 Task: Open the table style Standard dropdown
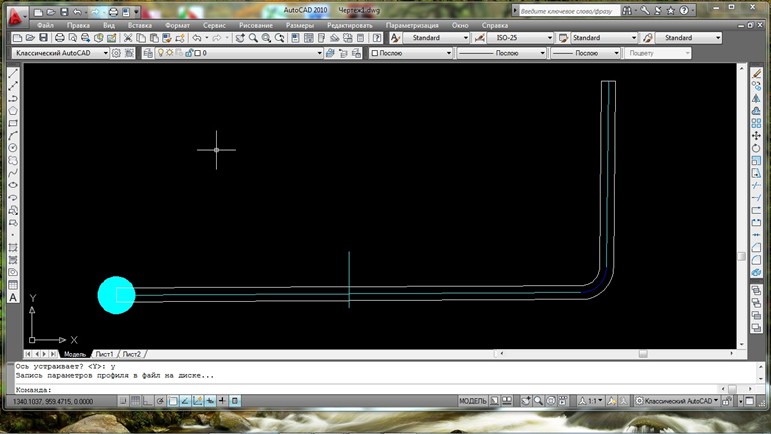(x=604, y=38)
